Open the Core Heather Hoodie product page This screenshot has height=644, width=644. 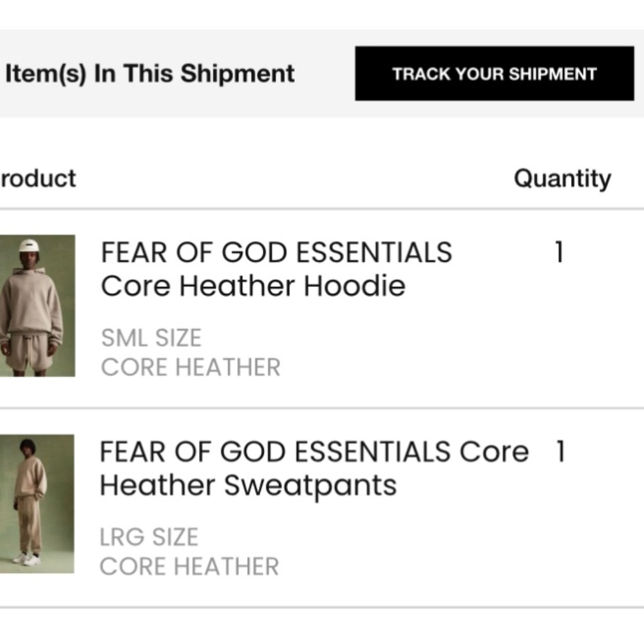[276, 269]
